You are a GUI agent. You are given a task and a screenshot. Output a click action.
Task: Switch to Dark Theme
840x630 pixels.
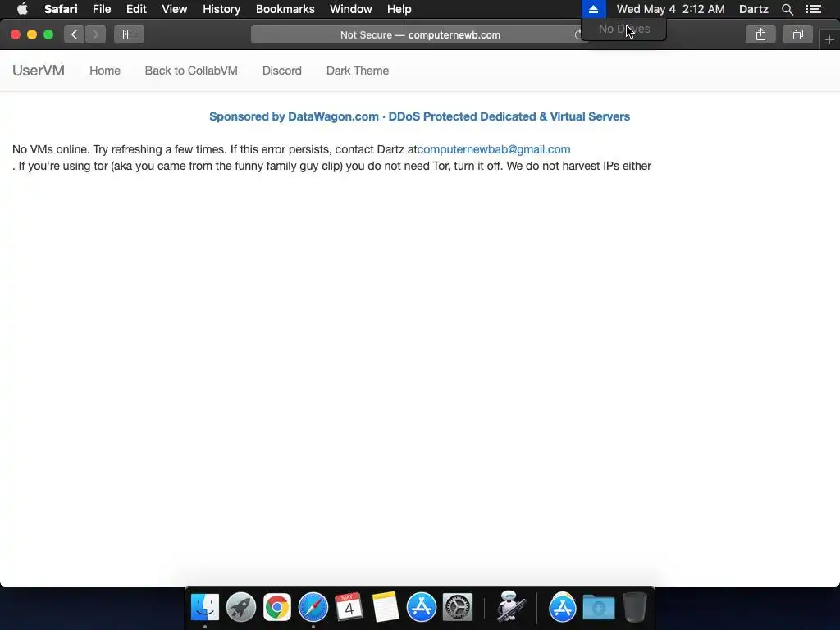click(358, 71)
